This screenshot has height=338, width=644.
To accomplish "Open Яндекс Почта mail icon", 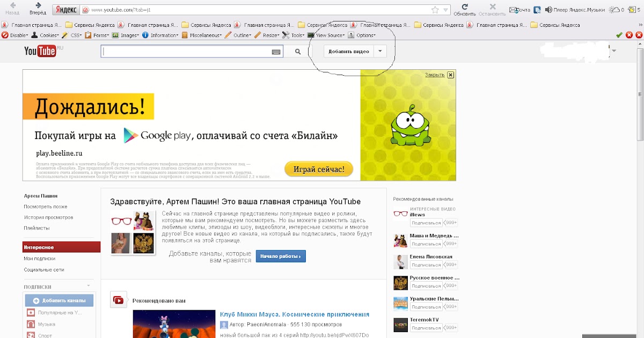I will click(x=519, y=10).
